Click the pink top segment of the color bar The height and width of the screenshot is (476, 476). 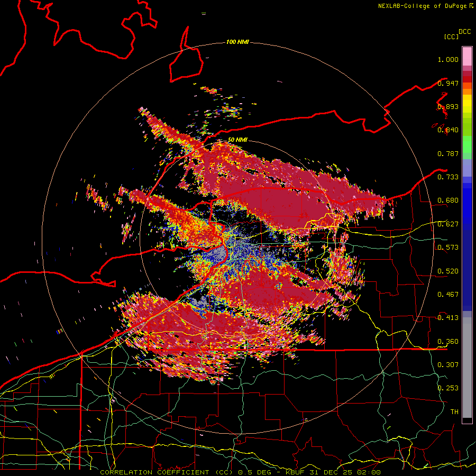point(467,56)
